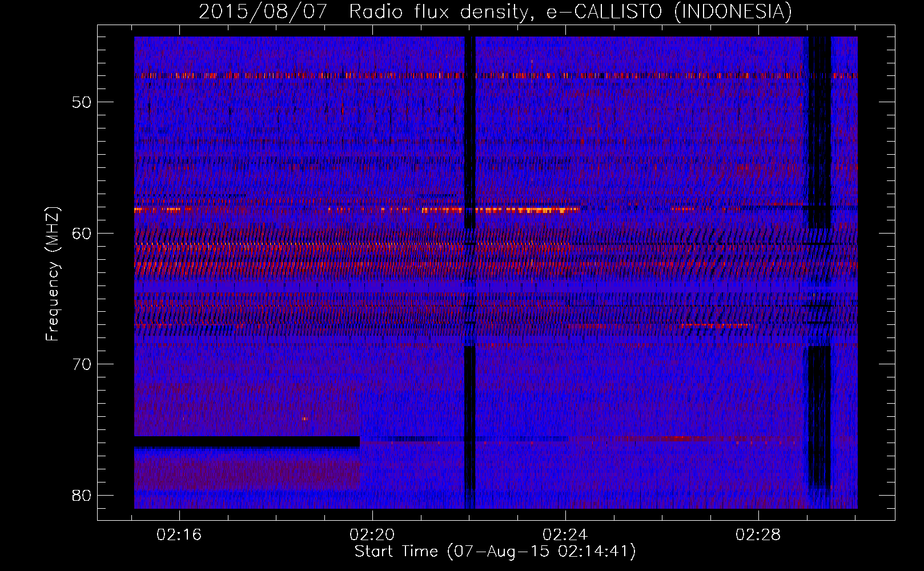Screen dimensions: 924x571
Task: Click the Frequency (MHZ) axis label
Action: tap(53, 274)
